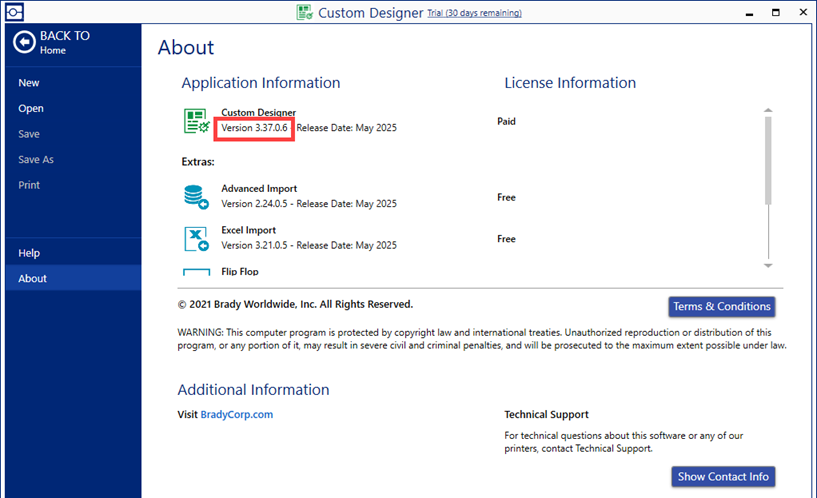Click the Excel Import icon

[x=195, y=239]
